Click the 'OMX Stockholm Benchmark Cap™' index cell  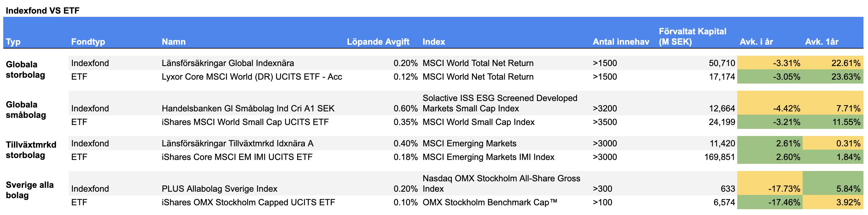click(490, 202)
